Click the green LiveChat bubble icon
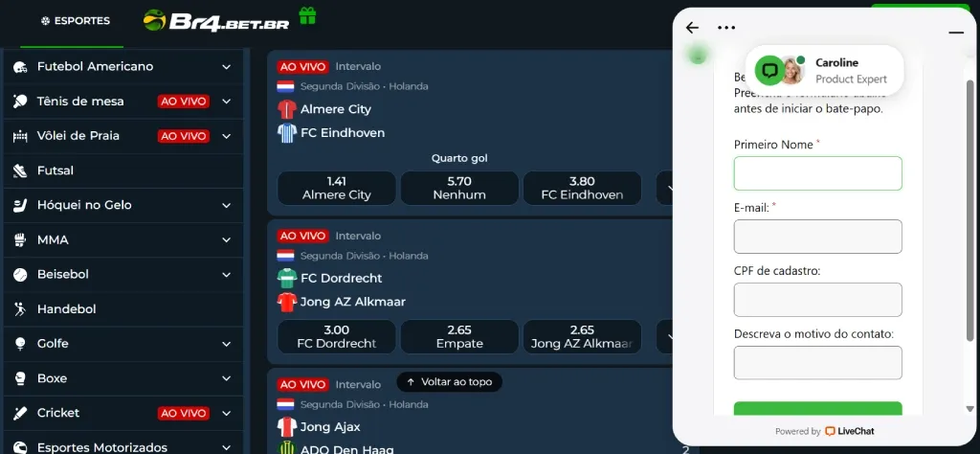The image size is (980, 454). pos(769,71)
